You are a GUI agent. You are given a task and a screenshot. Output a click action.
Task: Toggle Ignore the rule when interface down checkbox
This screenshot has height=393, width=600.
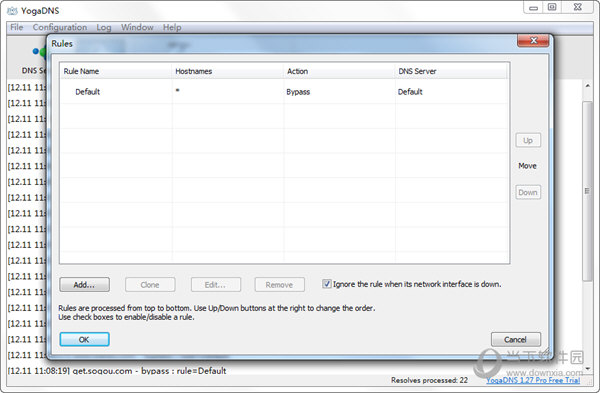tap(326, 284)
